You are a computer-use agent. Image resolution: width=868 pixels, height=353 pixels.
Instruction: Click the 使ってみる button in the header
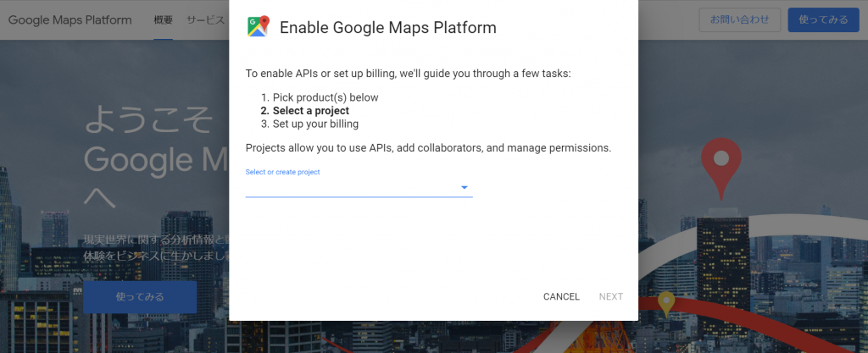point(823,19)
